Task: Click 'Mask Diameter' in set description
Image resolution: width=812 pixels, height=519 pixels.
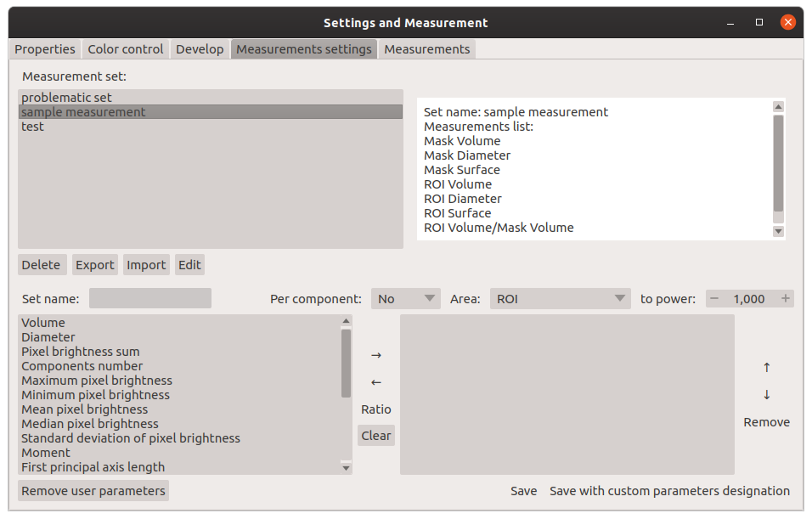Action: (467, 155)
